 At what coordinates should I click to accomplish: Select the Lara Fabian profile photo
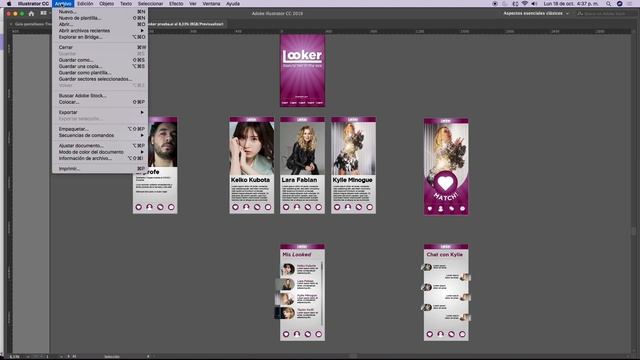pos(302,149)
